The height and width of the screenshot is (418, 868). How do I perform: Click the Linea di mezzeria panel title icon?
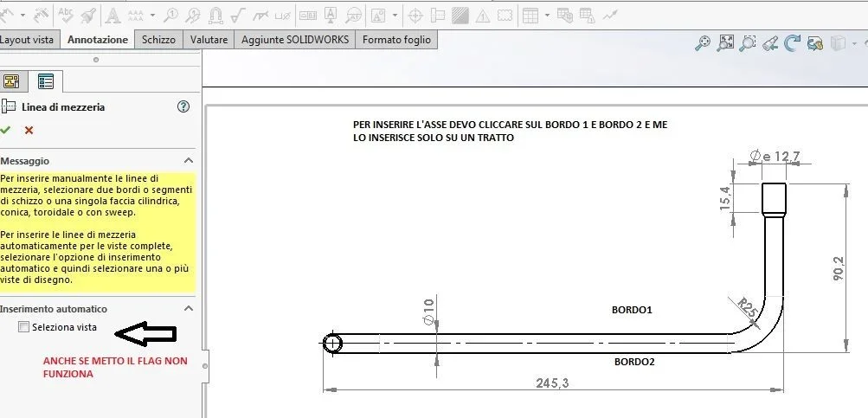coord(9,106)
